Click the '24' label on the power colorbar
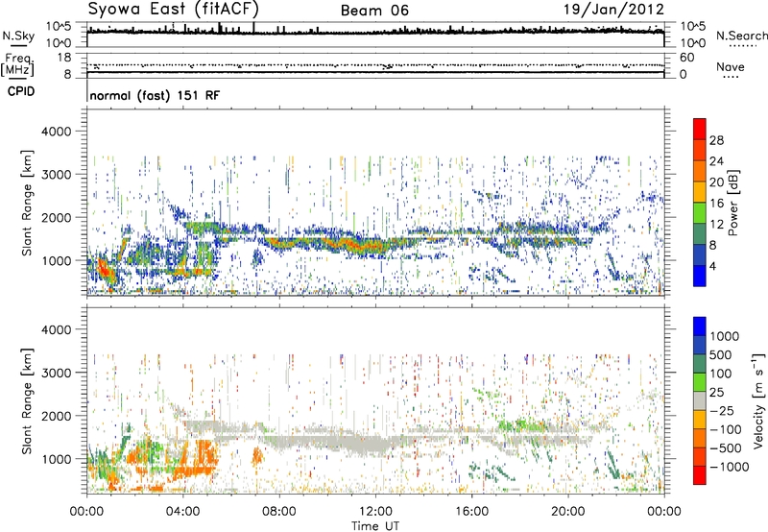 tap(716, 161)
